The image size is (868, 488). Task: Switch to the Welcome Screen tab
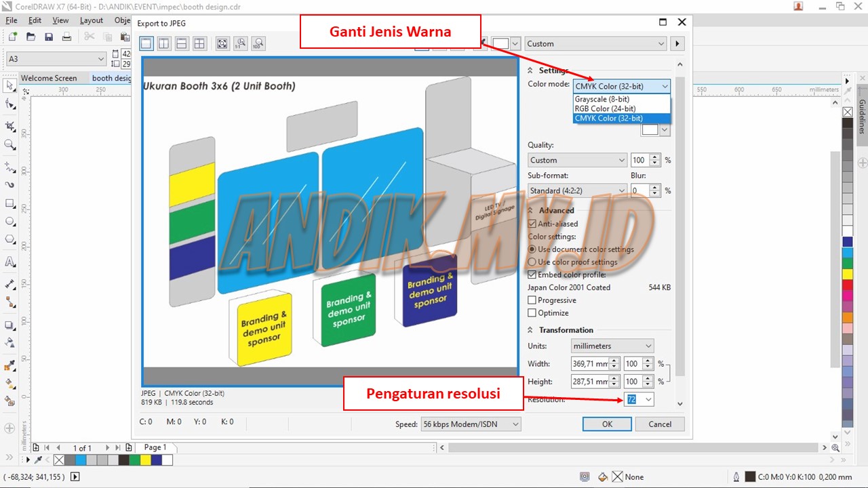click(49, 78)
